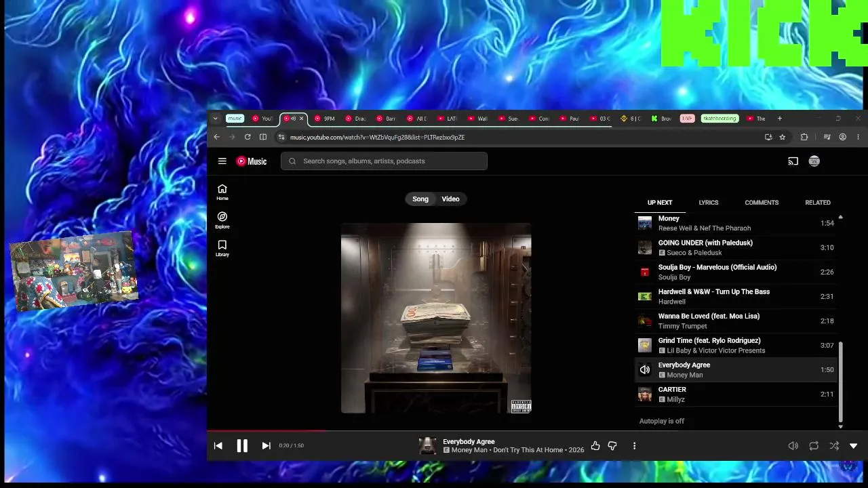
Task: Click the player bar album thumbnail
Action: click(428, 445)
